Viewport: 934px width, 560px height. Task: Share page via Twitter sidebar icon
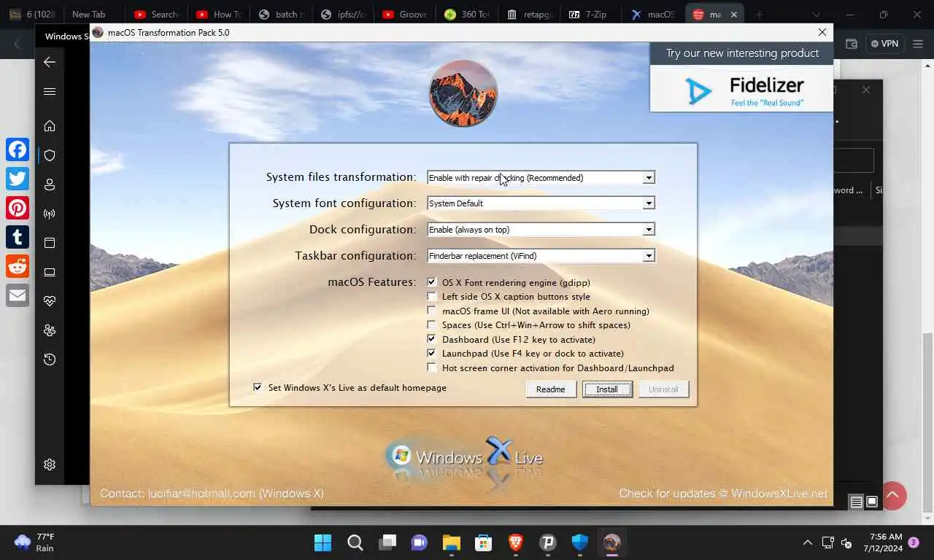[18, 179]
